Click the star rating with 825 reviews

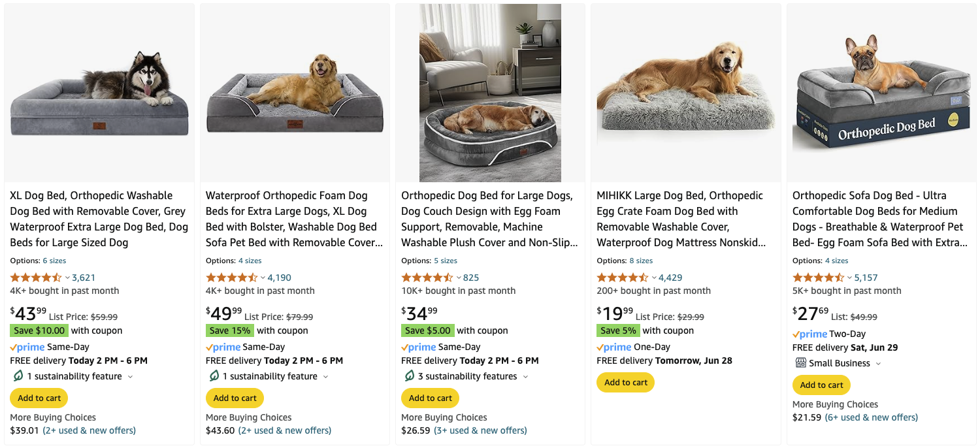[427, 278]
